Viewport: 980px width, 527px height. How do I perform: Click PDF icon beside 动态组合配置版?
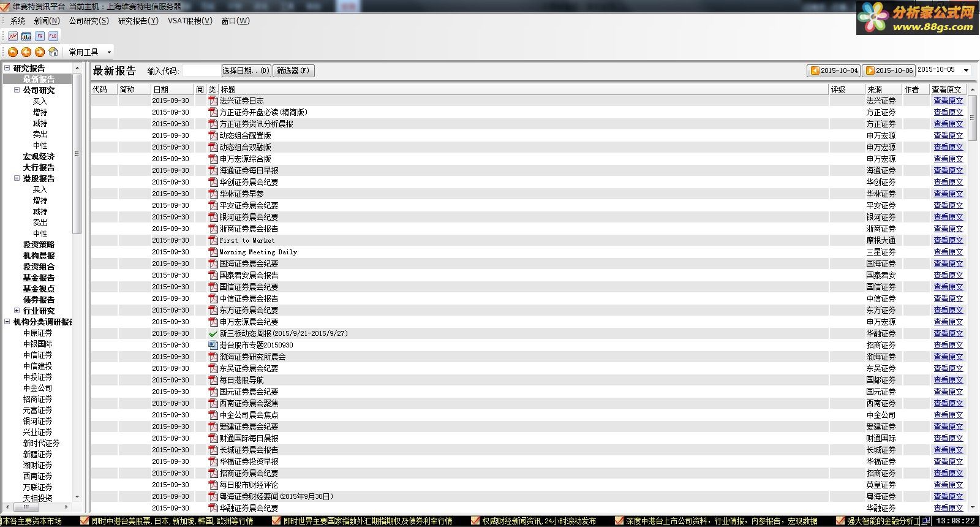click(213, 135)
